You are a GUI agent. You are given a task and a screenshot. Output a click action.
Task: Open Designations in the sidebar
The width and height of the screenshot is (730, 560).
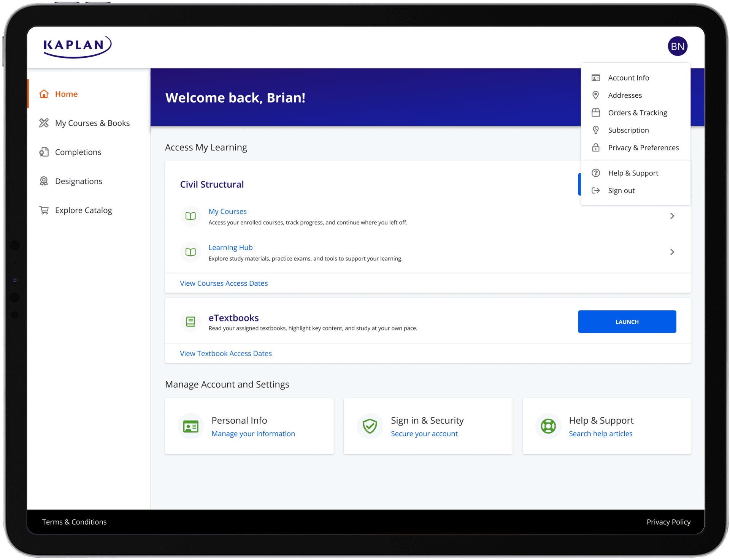[x=89, y=181]
